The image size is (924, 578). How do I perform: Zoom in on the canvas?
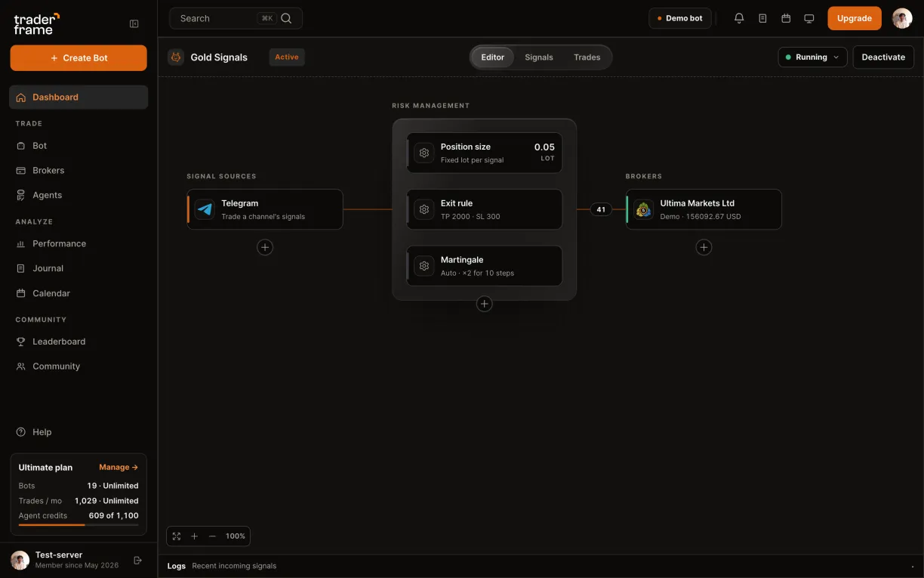[194, 536]
